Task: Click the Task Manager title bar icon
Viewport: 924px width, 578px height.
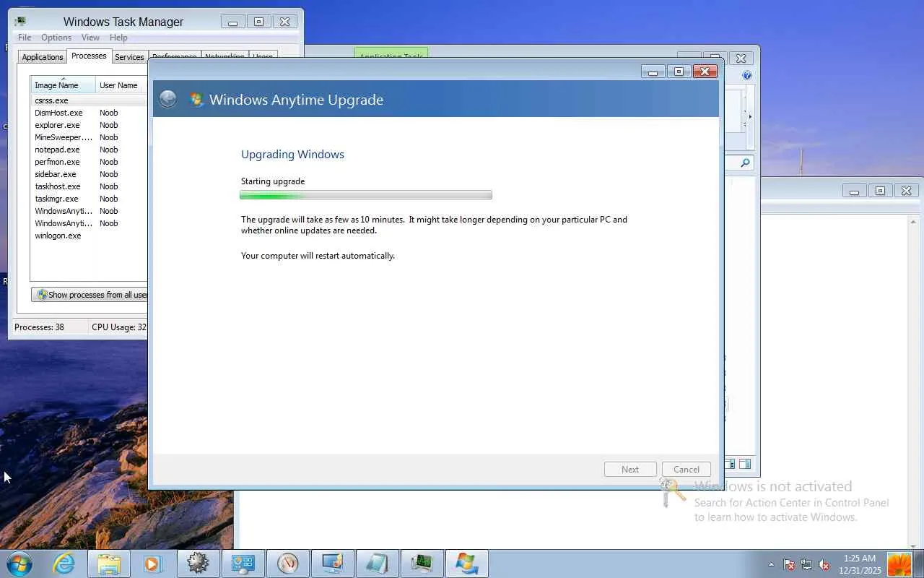Action: pyautogui.click(x=20, y=22)
